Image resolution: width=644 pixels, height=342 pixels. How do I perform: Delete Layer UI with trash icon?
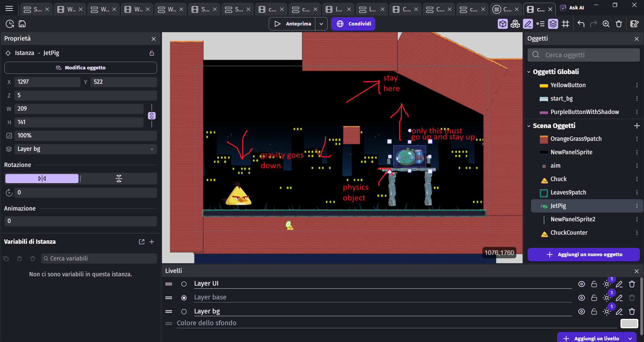[x=632, y=284]
